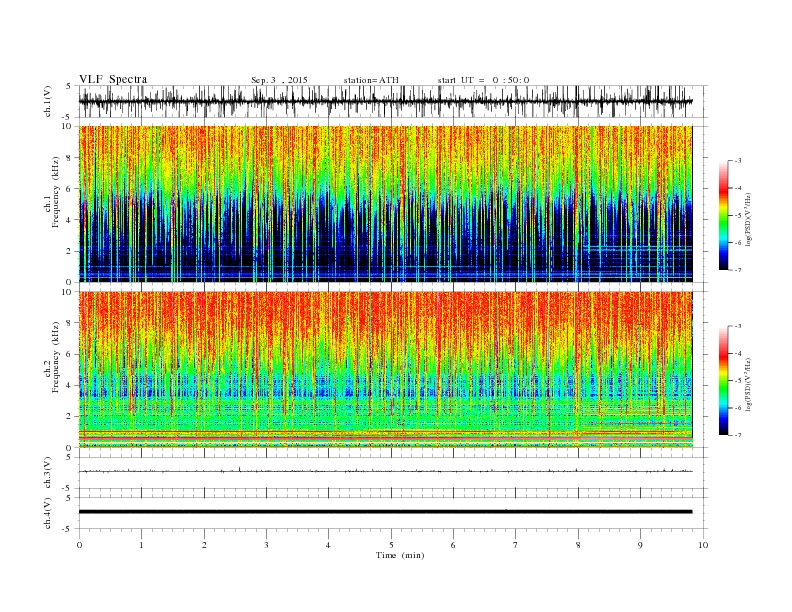Click the "ch.4(V)" axis label
This screenshot has height=612, width=792.
pos(48,513)
